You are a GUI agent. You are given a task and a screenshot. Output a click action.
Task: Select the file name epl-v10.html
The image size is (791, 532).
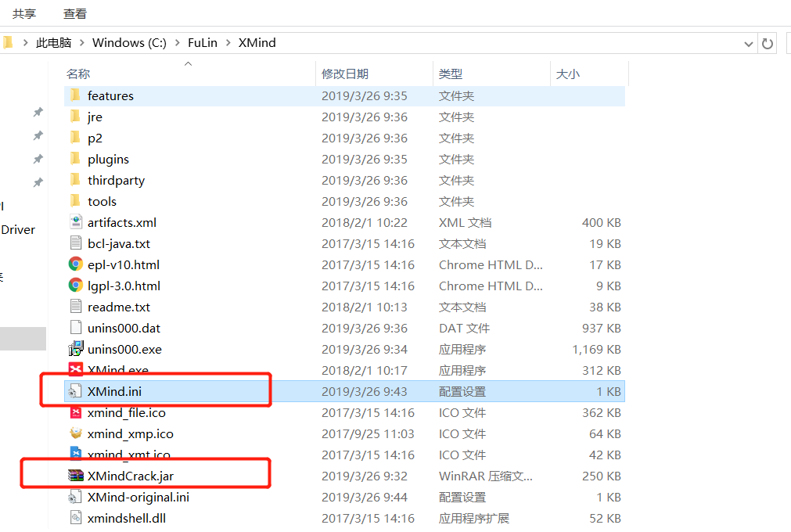(x=124, y=264)
